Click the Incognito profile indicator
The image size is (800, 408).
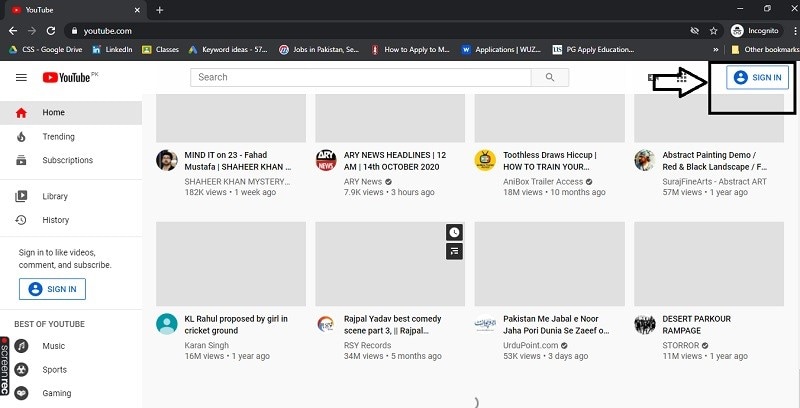pos(755,31)
